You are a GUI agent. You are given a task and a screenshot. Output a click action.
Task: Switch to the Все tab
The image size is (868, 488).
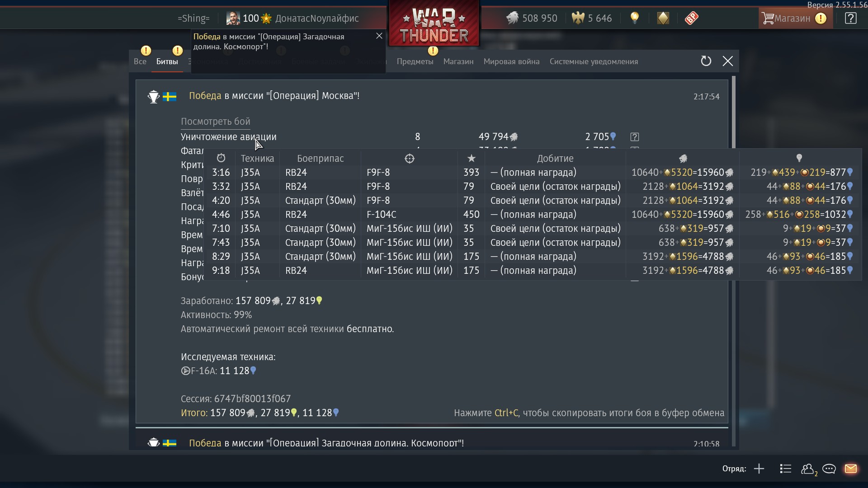click(140, 61)
